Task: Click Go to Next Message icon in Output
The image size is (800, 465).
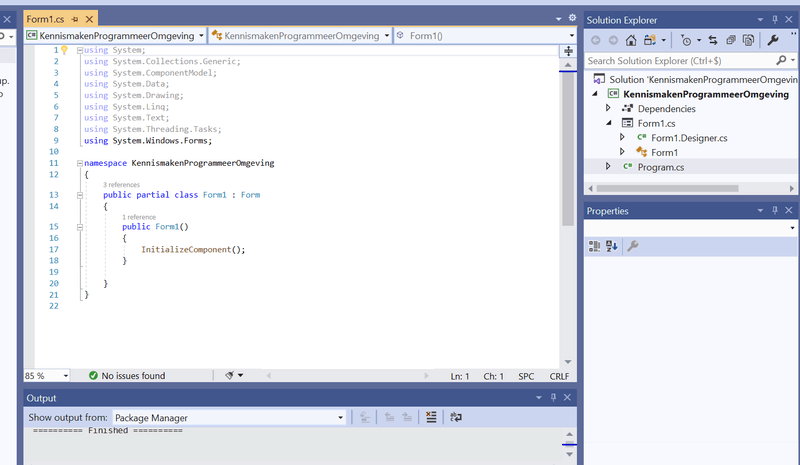Action: [x=407, y=417]
